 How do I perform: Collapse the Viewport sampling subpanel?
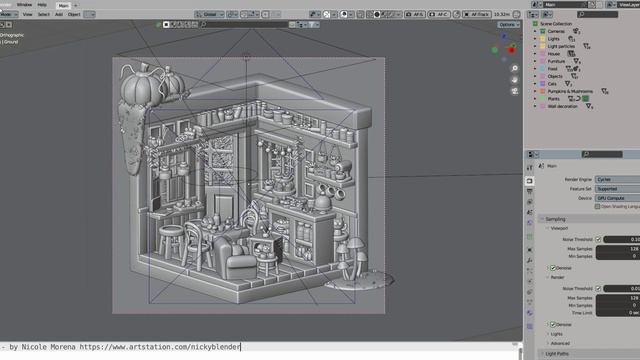[559, 229]
